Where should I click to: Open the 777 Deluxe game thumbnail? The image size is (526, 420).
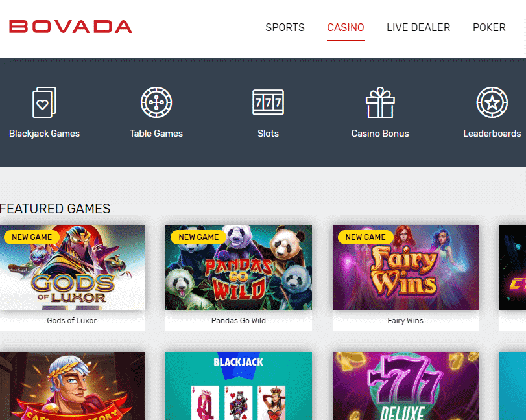click(x=405, y=386)
